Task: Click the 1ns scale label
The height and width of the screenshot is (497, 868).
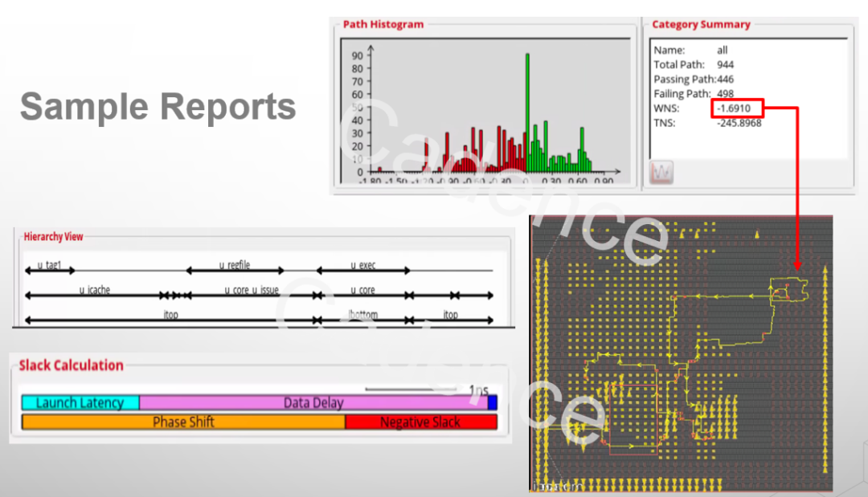Action: pos(479,389)
